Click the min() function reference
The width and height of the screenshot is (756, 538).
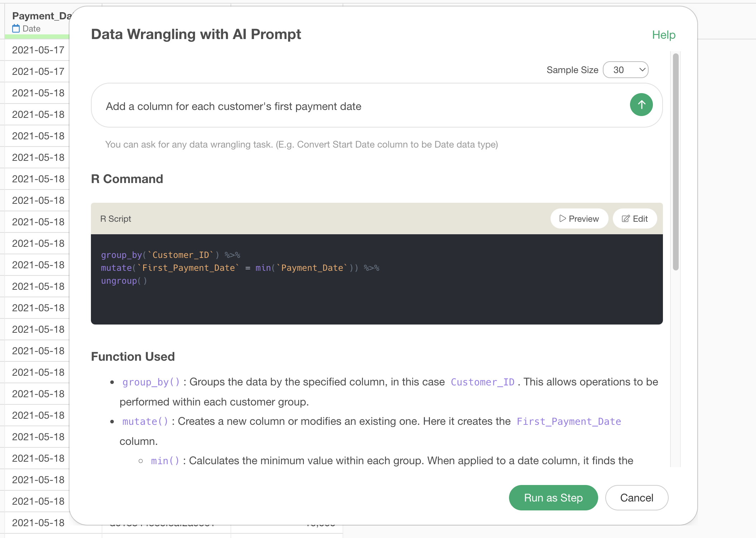(165, 461)
